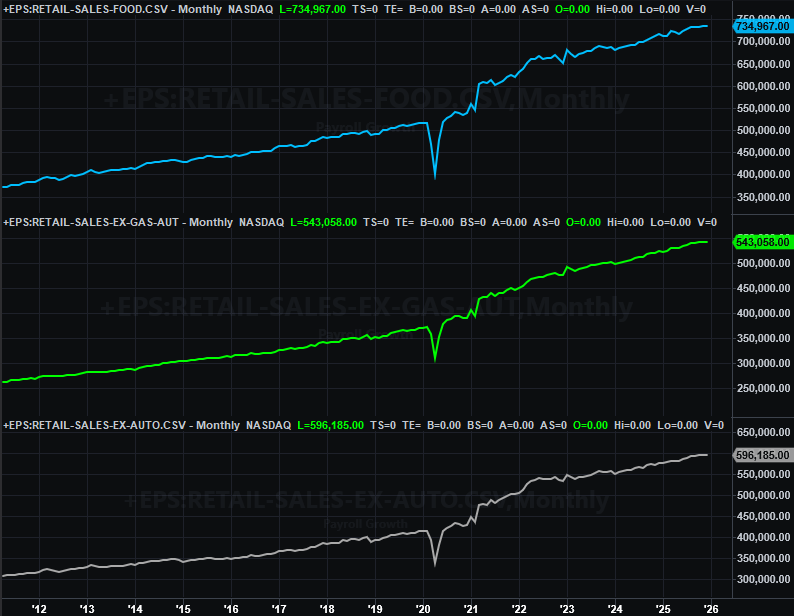Viewport: 794px width, 616px height.
Task: Select the gray 596,185.00 price label
Action: [x=762, y=455]
